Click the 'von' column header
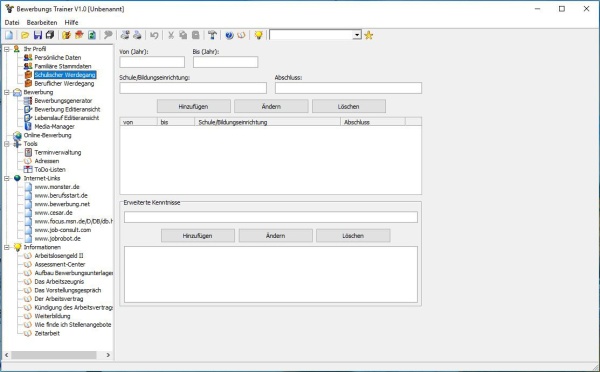Screen dimensions: 600x372 click(139, 122)
